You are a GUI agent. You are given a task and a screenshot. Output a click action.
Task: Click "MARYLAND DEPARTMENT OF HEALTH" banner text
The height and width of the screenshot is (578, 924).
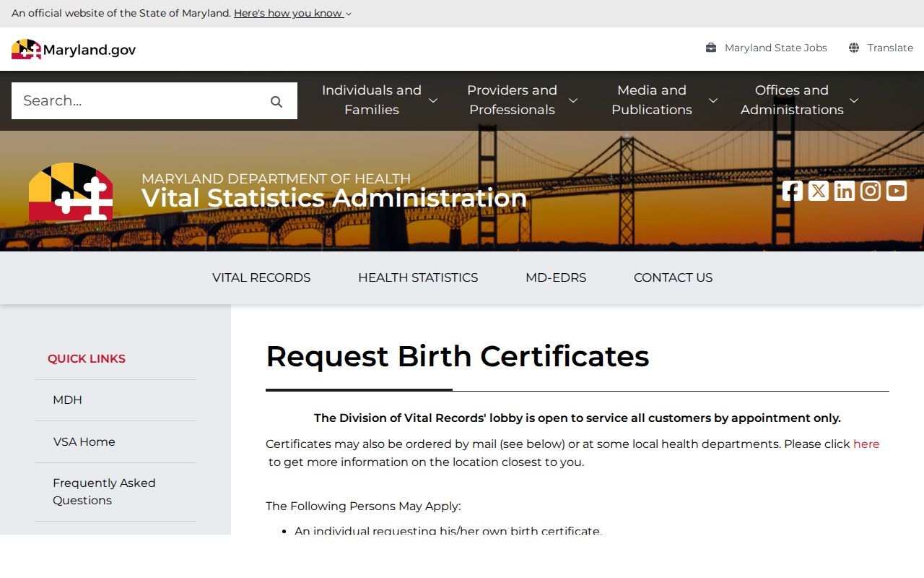pyautogui.click(x=276, y=178)
